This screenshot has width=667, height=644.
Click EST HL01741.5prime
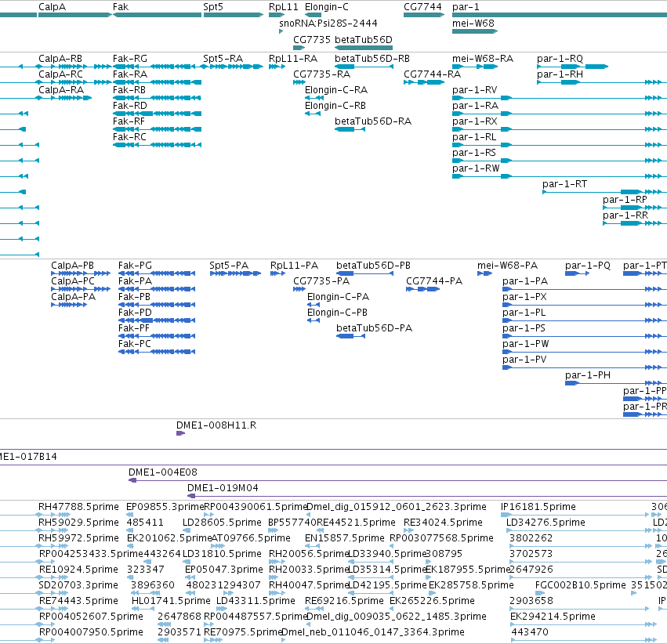[171, 601]
